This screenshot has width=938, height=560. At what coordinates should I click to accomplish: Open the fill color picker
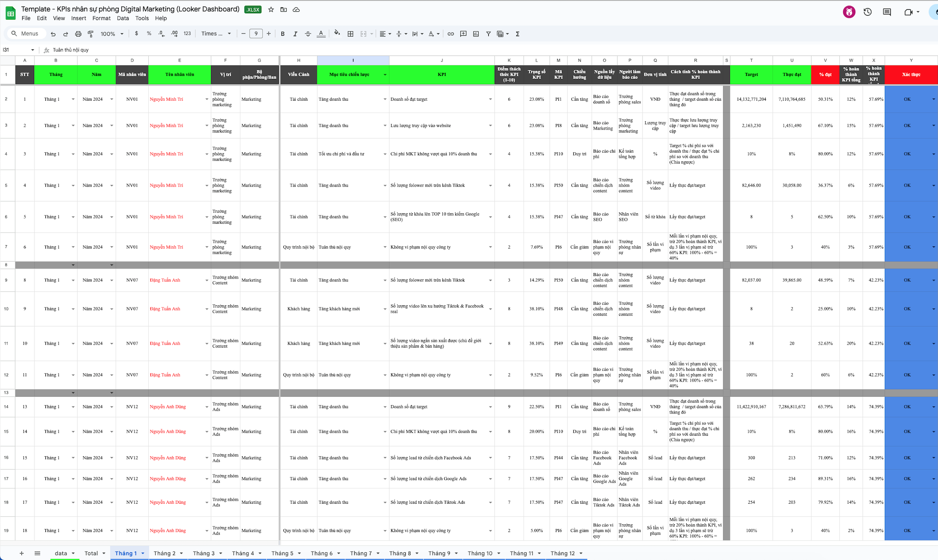tap(336, 34)
